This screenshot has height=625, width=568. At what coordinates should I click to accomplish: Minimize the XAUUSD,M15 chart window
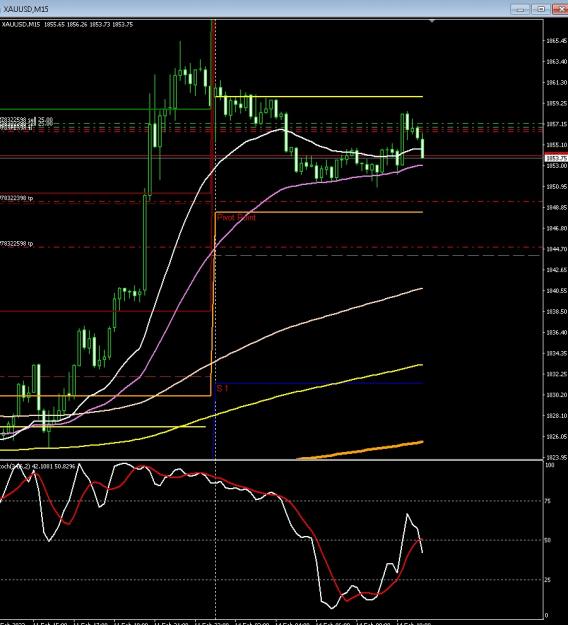coord(520,9)
